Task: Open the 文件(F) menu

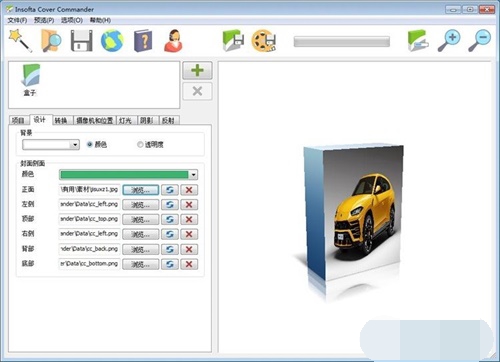Action: coord(17,20)
